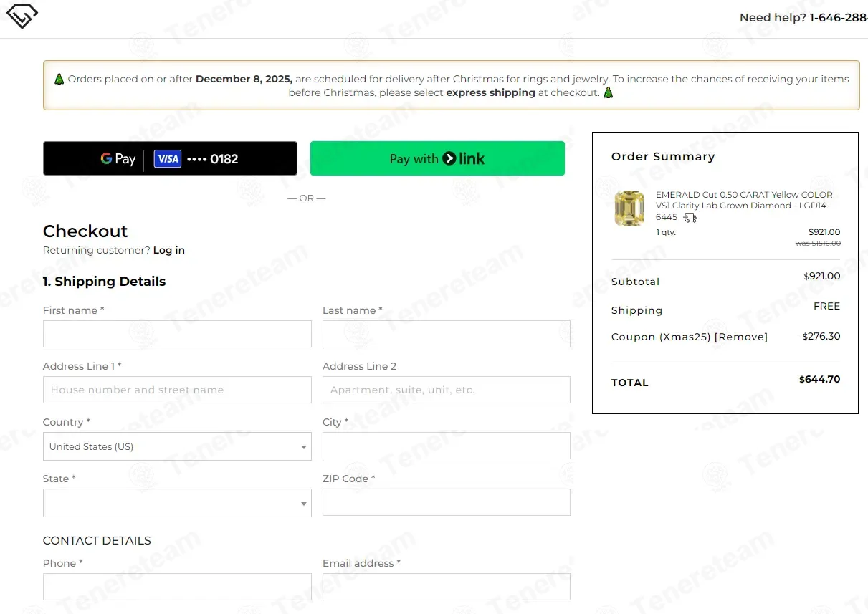Screen dimensions: 868x614
Task: Click into the Last name field
Action: (x=446, y=334)
